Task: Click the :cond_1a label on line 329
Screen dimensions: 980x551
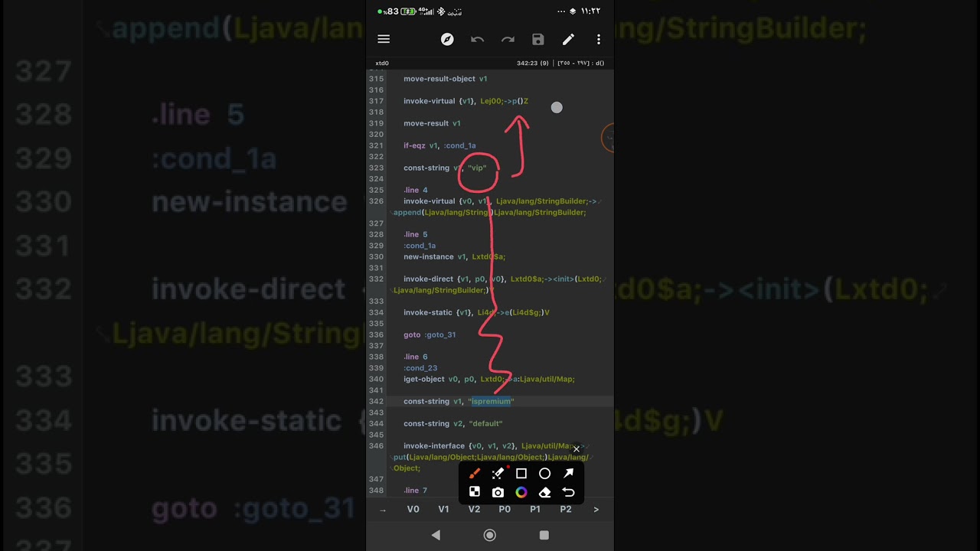Action: [420, 246]
